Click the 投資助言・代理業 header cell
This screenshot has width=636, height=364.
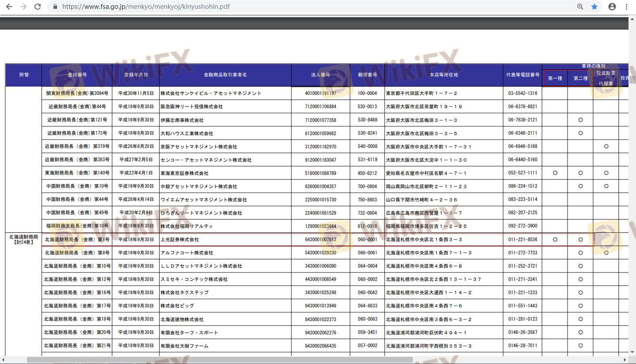(606, 78)
